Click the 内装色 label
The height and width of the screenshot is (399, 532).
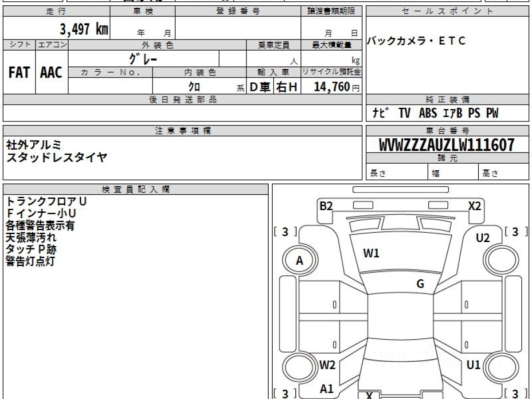tap(199, 72)
